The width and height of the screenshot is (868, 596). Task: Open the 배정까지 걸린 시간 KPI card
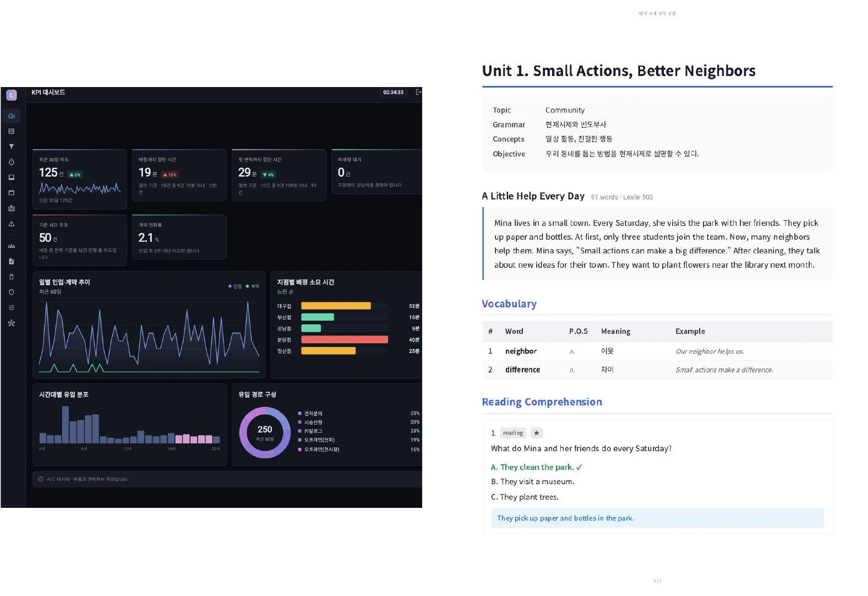tap(179, 175)
